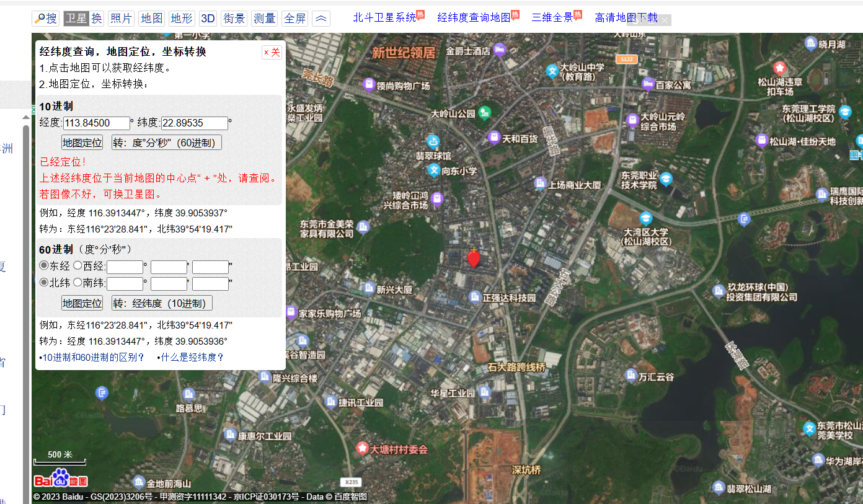Click the 东莞职业技术学院 icon
863x504 pixels.
point(666,180)
